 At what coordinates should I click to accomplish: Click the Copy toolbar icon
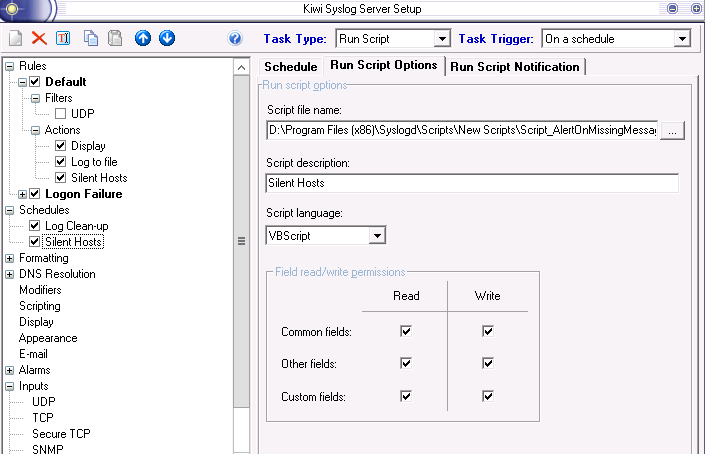pos(91,38)
